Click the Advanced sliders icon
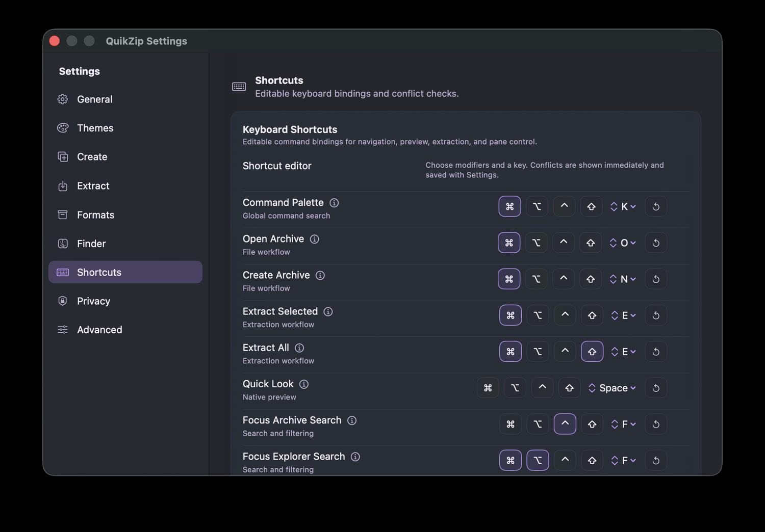The height and width of the screenshot is (532, 765). [63, 330]
